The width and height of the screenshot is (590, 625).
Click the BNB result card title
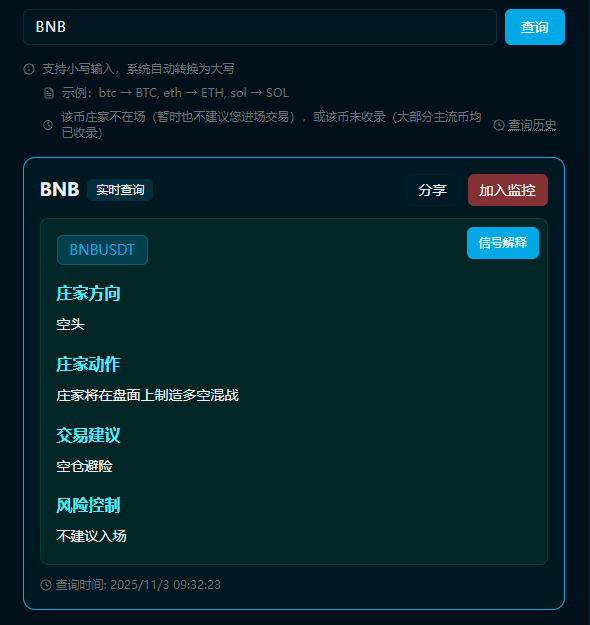[x=59, y=189]
